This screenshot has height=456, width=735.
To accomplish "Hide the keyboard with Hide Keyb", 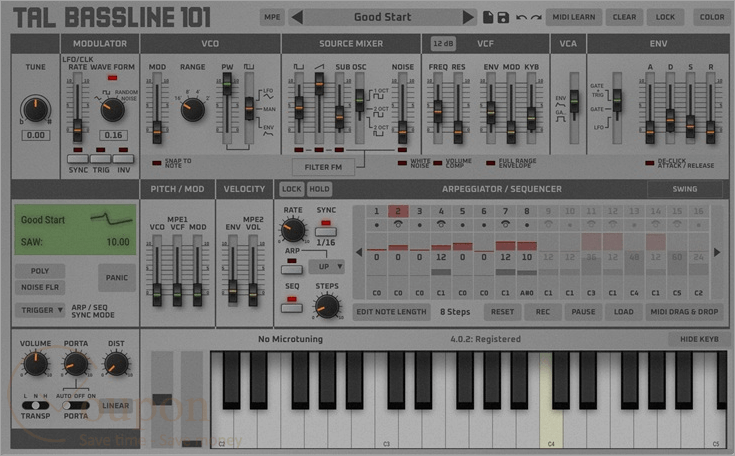I will tap(699, 339).
